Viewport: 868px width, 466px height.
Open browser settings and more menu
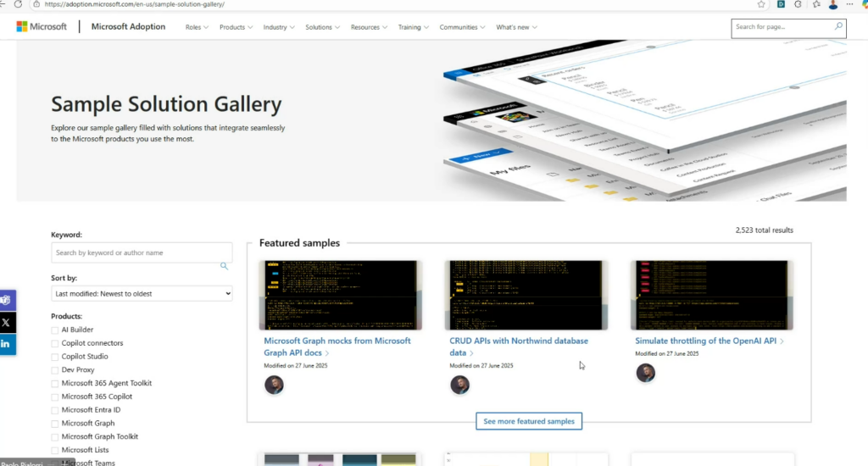849,4
